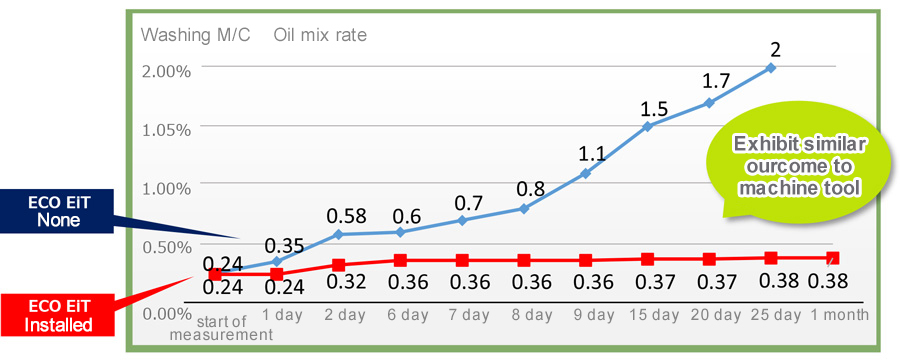Viewport: 900px width, 362px height.
Task: Click the blue data label "0.35"
Action: [284, 246]
